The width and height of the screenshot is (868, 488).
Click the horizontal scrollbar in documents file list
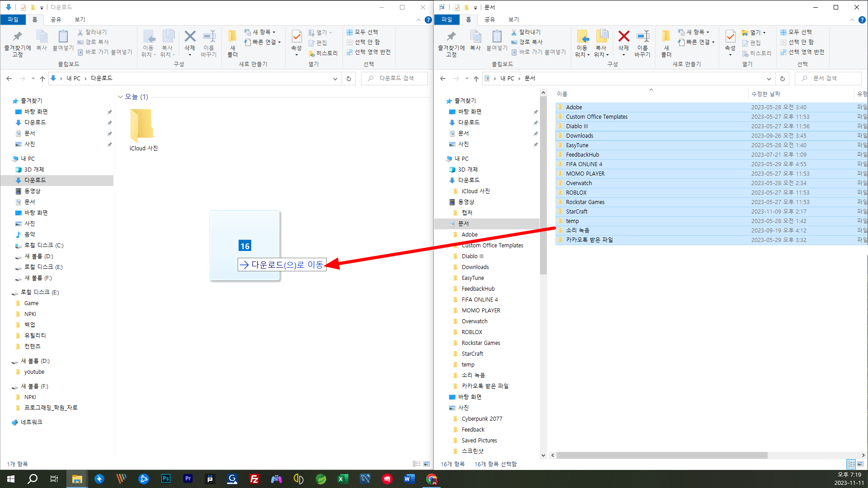(x=662, y=455)
